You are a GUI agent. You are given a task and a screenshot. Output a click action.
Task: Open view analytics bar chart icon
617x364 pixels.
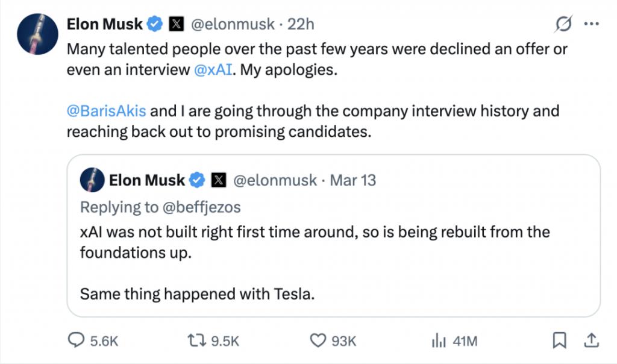click(438, 341)
